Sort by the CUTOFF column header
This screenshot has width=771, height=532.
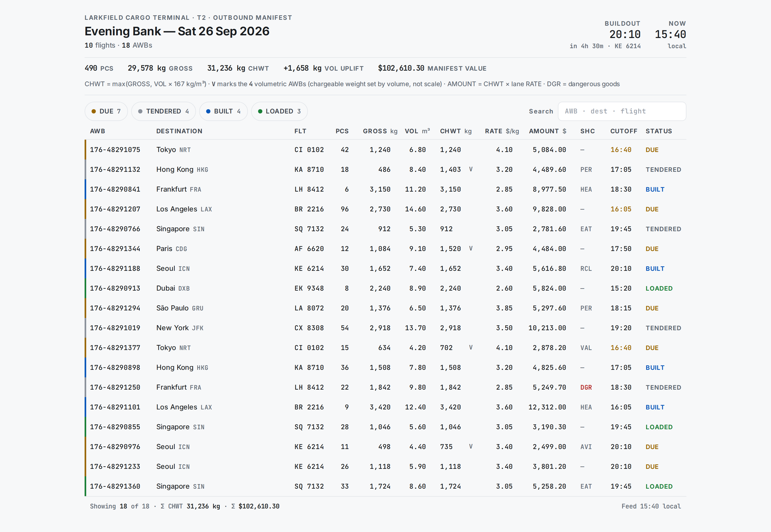click(x=623, y=131)
